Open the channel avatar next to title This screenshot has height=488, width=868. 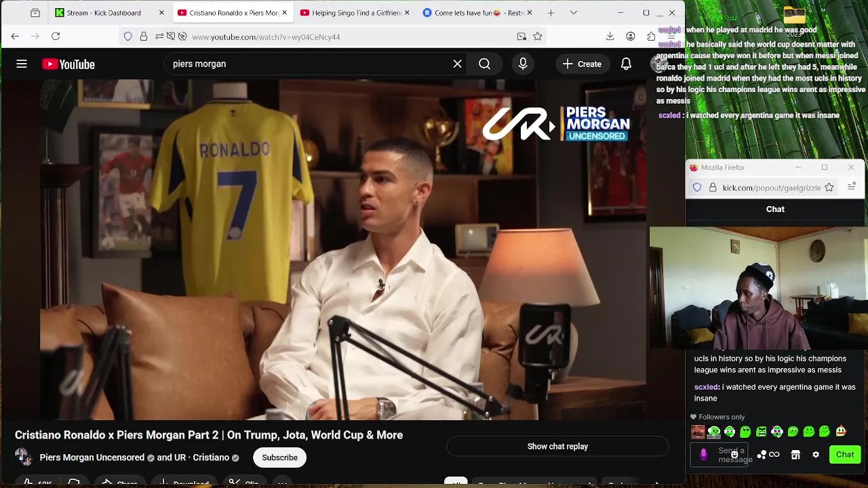(x=22, y=457)
